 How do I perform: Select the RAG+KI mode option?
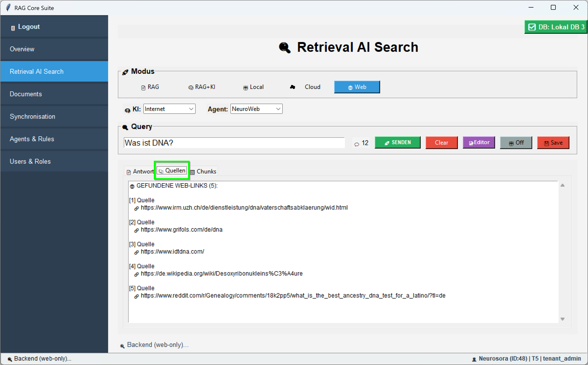coord(202,87)
